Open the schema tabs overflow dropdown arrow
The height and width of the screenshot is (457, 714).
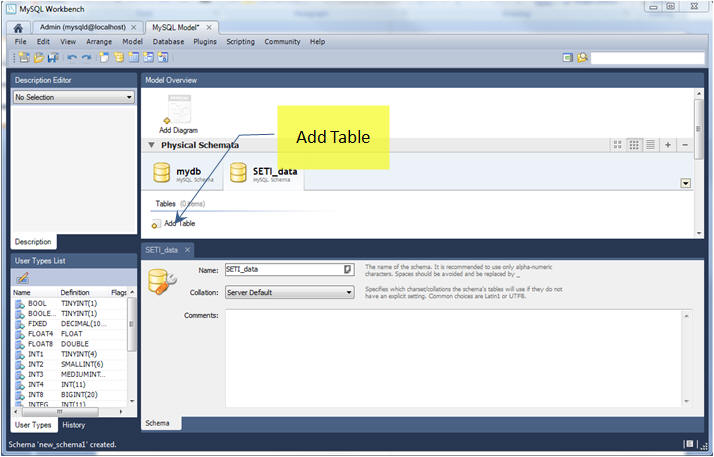coord(685,183)
